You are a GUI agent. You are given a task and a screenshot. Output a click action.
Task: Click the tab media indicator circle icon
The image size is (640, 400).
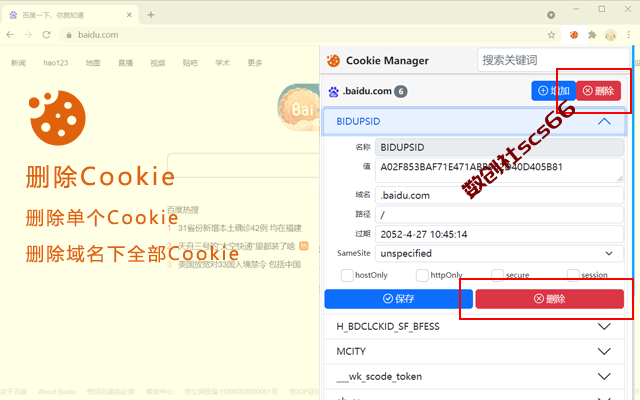tap(551, 15)
